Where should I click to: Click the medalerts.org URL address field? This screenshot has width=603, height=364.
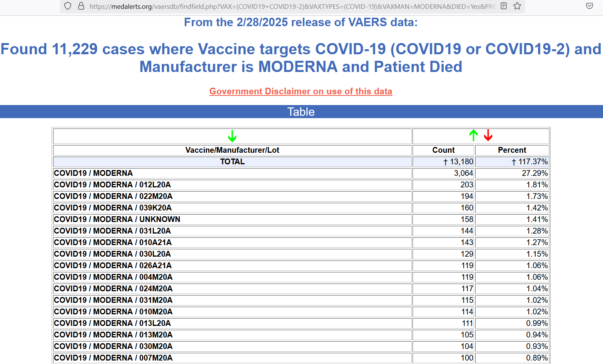(x=292, y=6)
